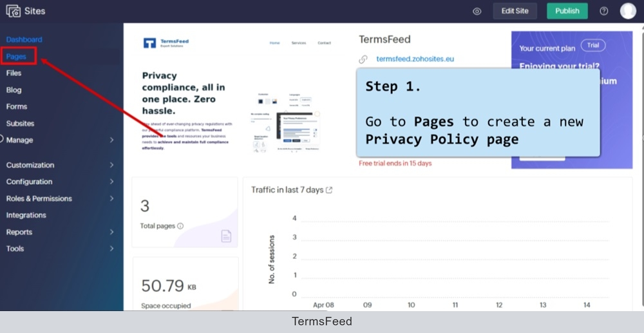The height and width of the screenshot is (333, 644).
Task: Click the TermsFeed logo in site preview
Action: pyautogui.click(x=166, y=43)
